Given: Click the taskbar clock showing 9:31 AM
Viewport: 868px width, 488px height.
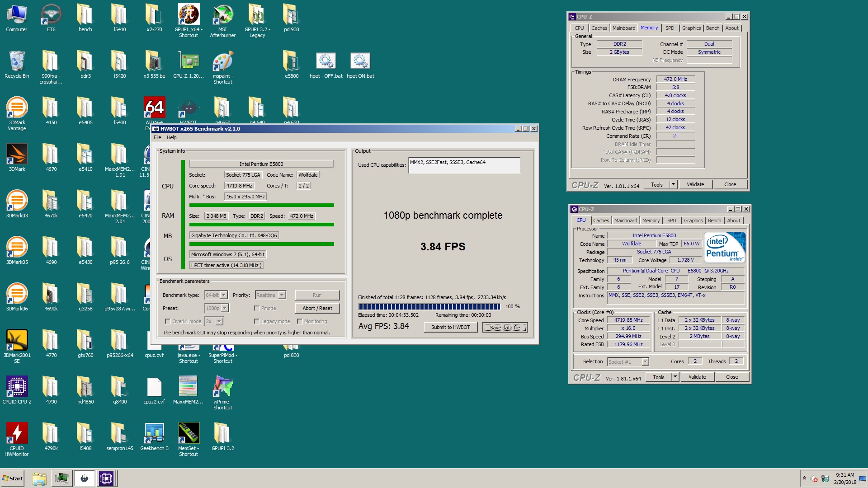Looking at the screenshot, I should click(x=844, y=479).
